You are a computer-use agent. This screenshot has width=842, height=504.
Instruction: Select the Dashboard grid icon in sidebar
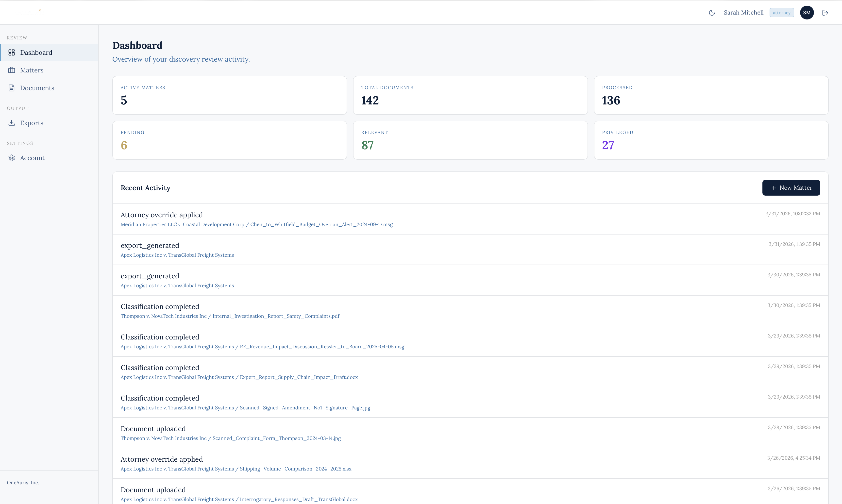click(x=12, y=52)
